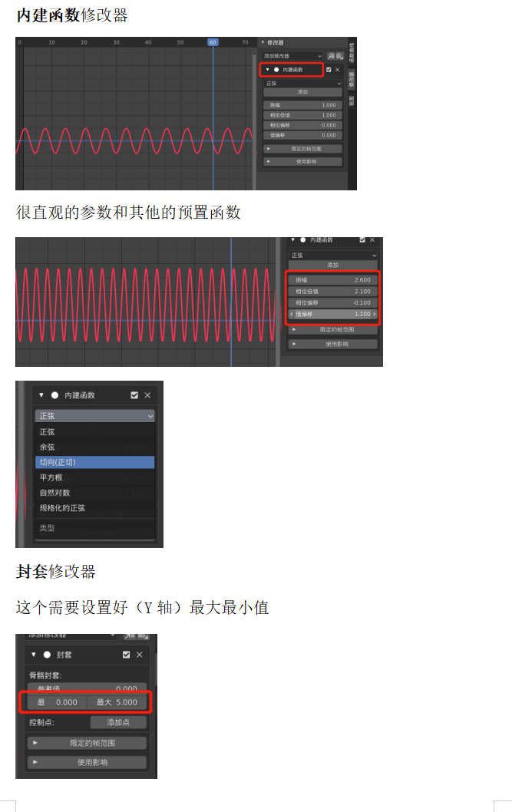Choose 余弦 in the function type list
This screenshot has height=812, width=512.
94,447
